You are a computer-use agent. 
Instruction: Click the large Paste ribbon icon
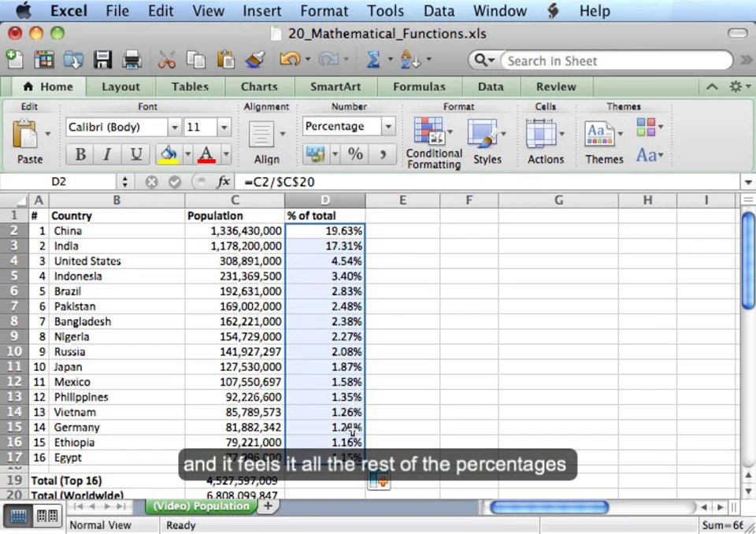(25, 134)
